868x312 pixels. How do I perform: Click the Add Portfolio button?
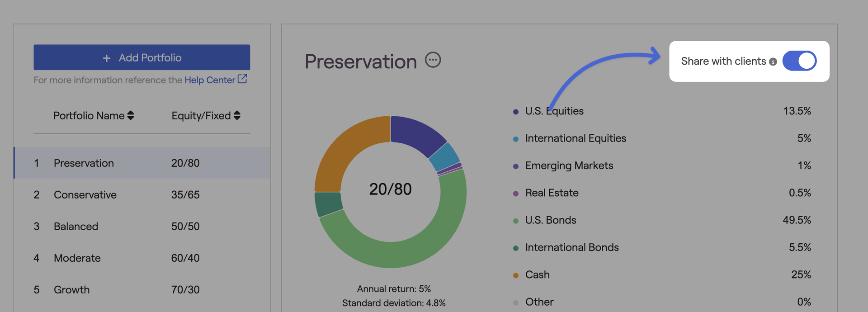point(142,57)
